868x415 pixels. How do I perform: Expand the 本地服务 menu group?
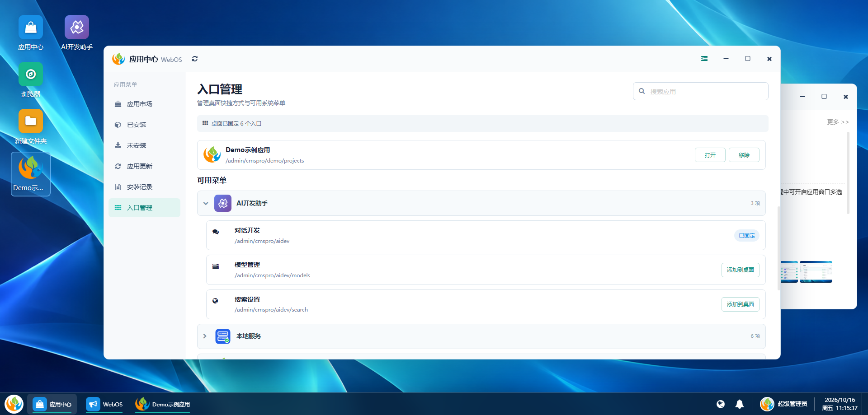[205, 336]
